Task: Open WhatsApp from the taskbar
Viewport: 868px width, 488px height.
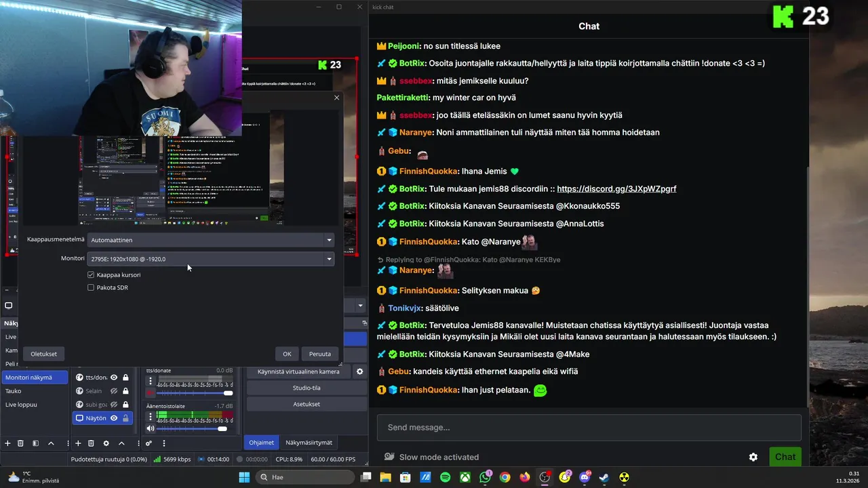Action: 486,477
